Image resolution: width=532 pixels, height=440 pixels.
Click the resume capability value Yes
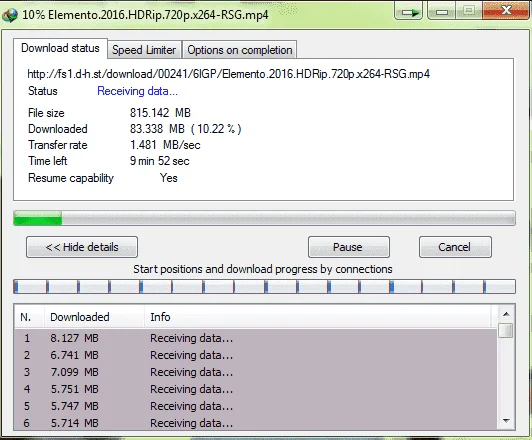[169, 178]
